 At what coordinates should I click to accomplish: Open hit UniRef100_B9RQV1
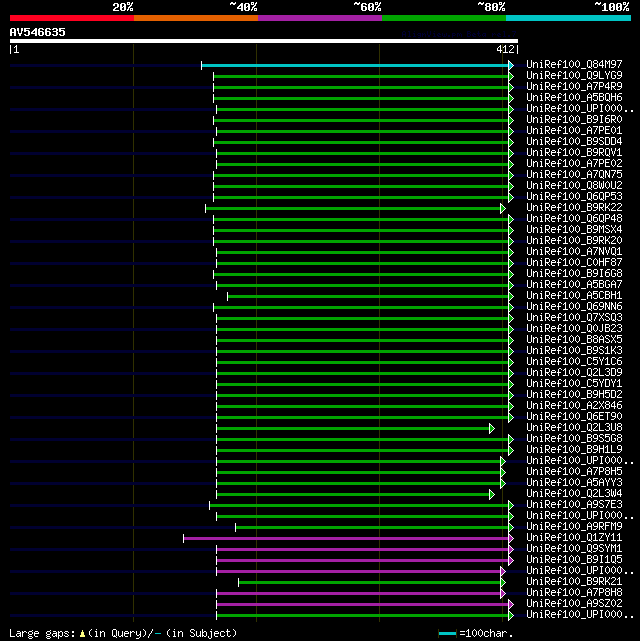point(574,153)
